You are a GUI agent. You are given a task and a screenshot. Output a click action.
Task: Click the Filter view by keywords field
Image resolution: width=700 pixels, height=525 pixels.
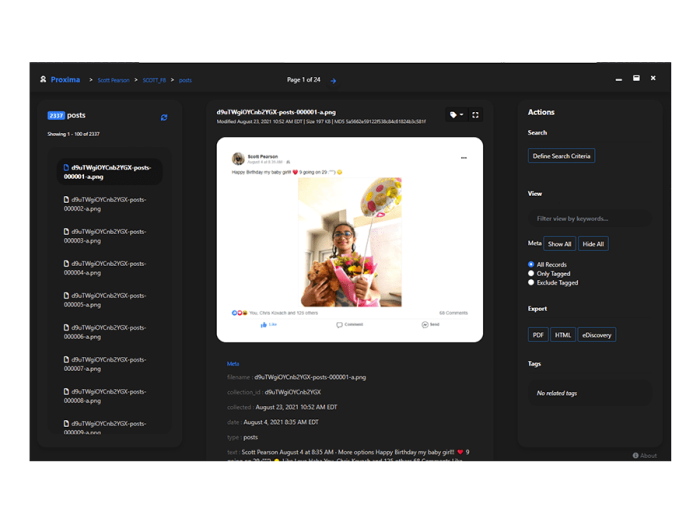[589, 218]
